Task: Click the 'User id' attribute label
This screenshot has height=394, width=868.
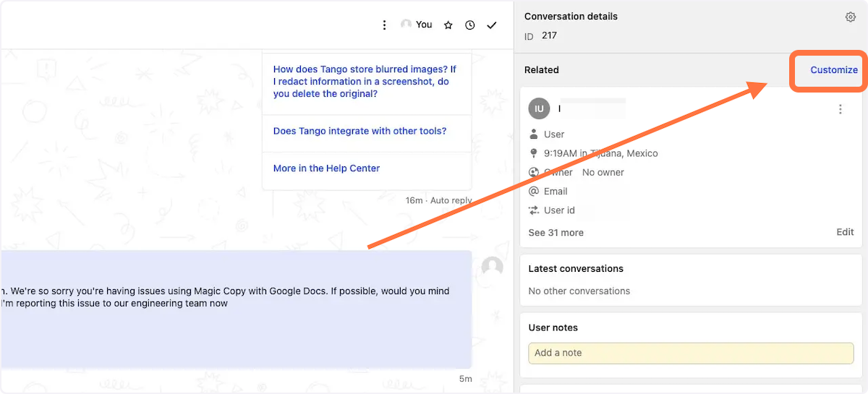Action: (559, 210)
